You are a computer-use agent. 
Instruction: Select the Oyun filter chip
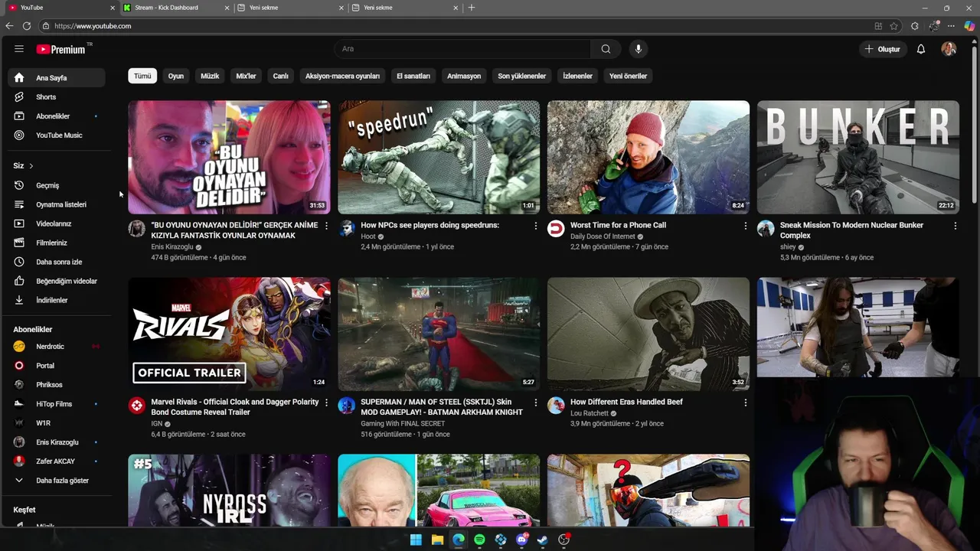click(176, 76)
